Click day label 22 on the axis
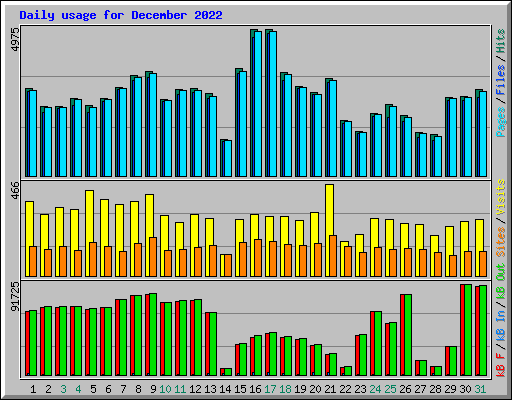 click(x=345, y=389)
